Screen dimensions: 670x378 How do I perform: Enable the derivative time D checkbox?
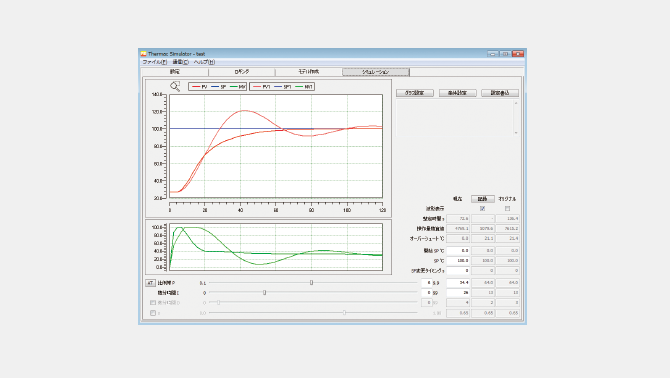[153, 302]
